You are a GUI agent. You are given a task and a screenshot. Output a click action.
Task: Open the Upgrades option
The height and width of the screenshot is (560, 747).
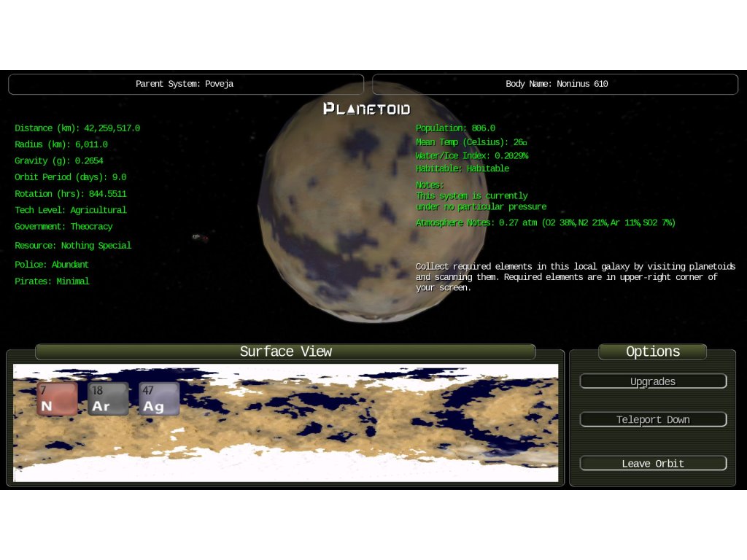point(653,381)
